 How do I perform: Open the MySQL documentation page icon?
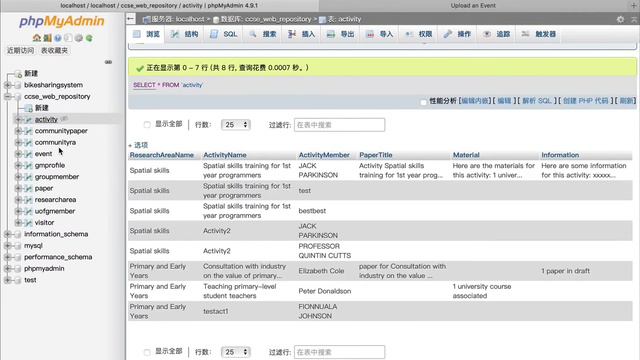(x=68, y=38)
